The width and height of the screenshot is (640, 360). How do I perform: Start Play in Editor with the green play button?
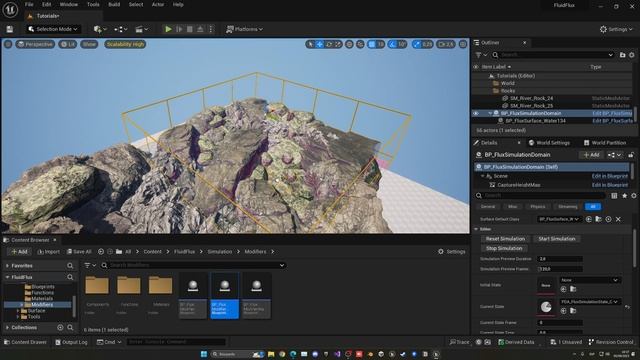click(168, 29)
